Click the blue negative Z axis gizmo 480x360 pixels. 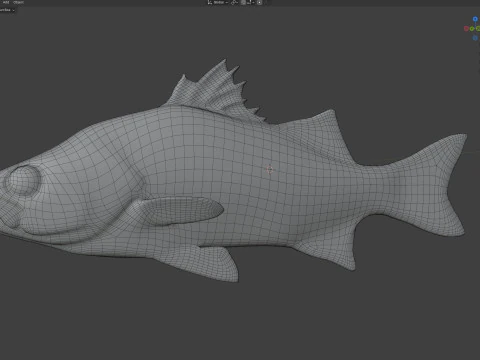click(475, 38)
